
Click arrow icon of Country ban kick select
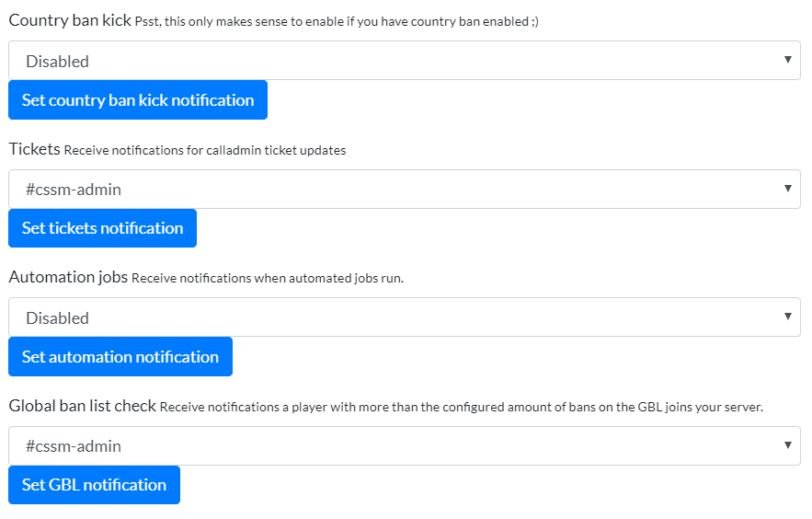point(788,60)
